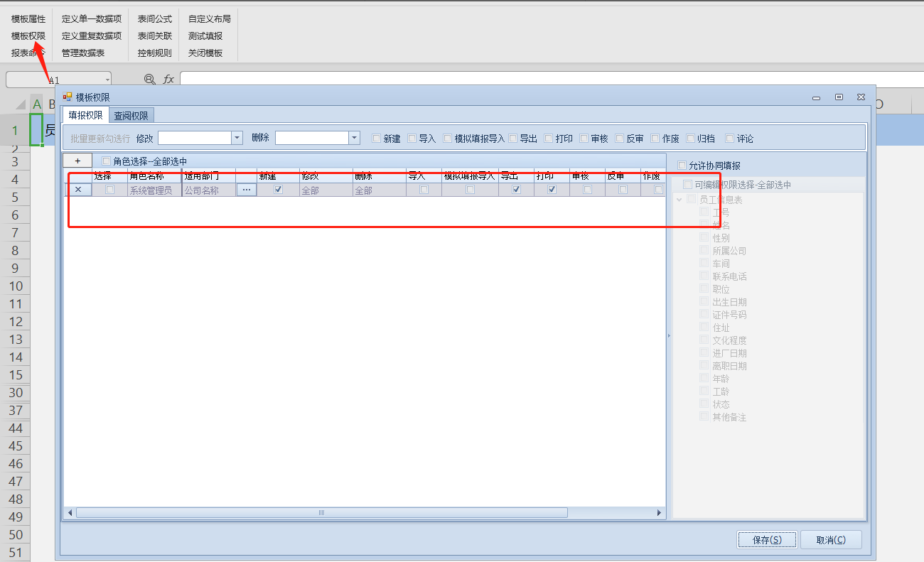Viewport: 924px width, 562px height.
Task: Open the 修改 batch dropdown
Action: (237, 138)
